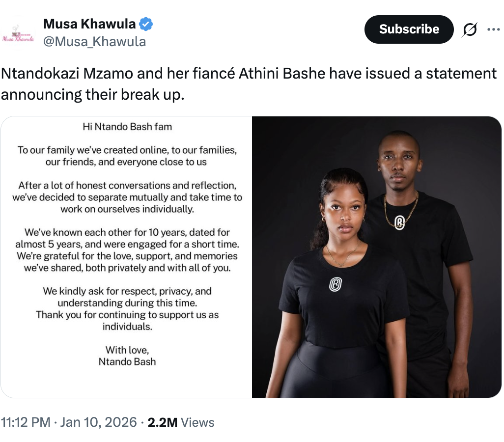Click the Musa Khawula display name
Viewport: 504px width, 442px height.
point(90,24)
